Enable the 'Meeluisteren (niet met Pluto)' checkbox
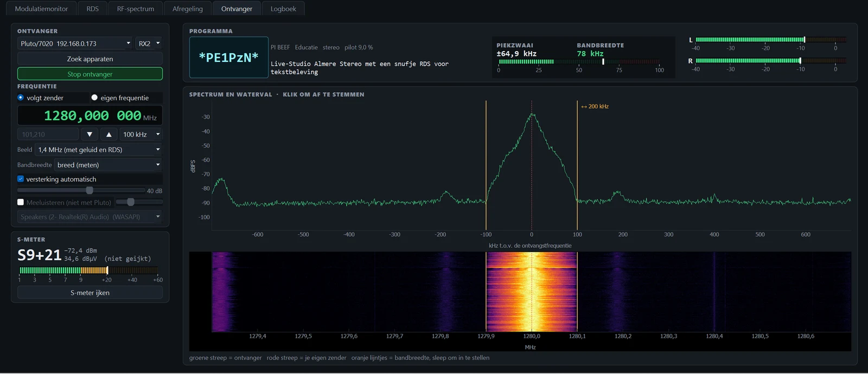This screenshot has width=868, height=374. (21, 202)
